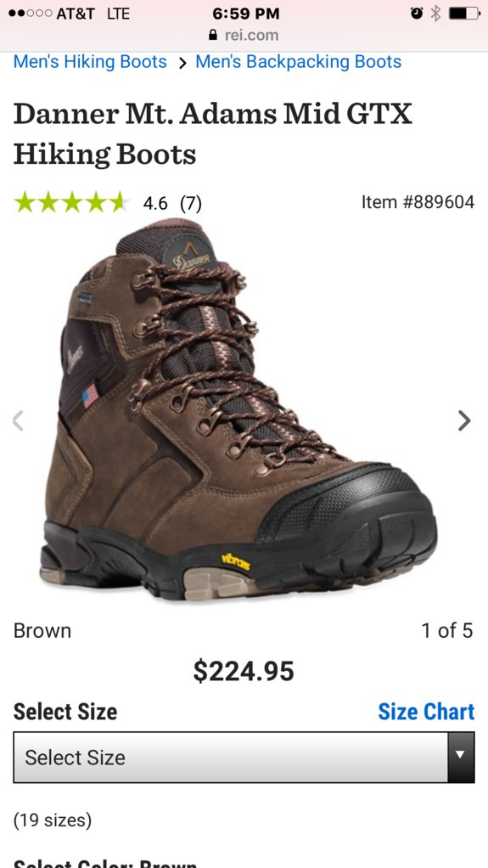The image size is (488, 868).
Task: Tap the rei.com address bar
Action: 244,35
